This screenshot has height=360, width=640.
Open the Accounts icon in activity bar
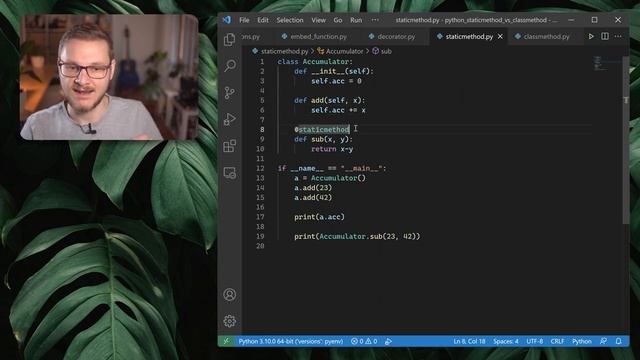point(229,294)
